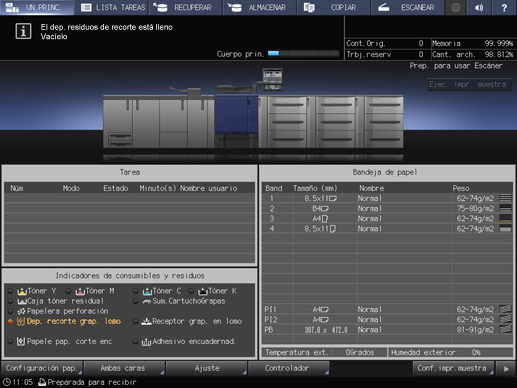The height and width of the screenshot is (388, 517).
Task: Select the Tóner M status radio indicator
Action: pos(68,291)
